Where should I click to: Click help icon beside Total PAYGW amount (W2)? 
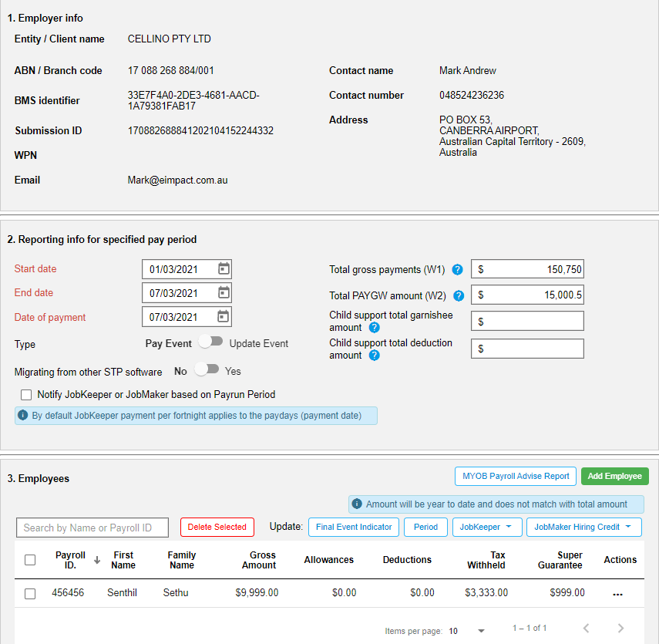click(457, 295)
